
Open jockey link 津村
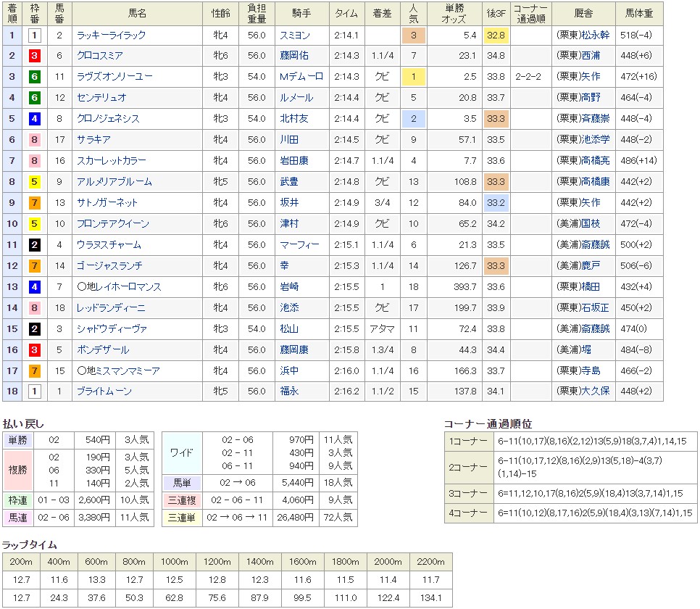coord(289,224)
